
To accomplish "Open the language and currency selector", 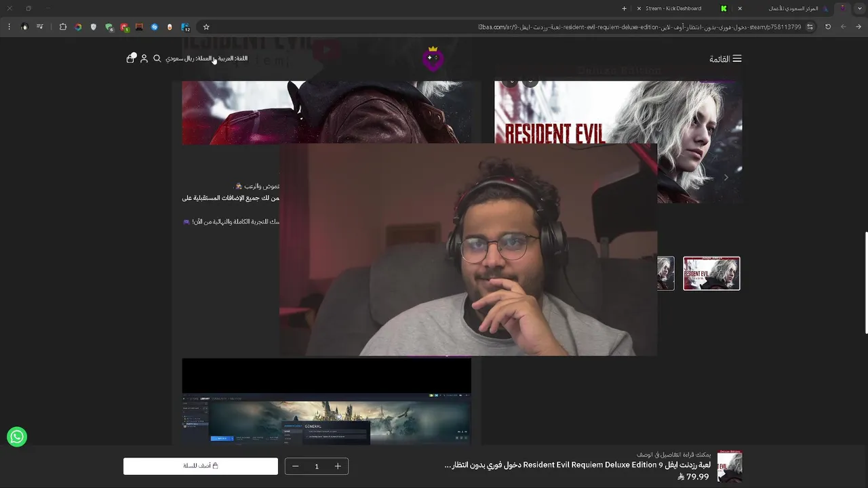I will [207, 58].
